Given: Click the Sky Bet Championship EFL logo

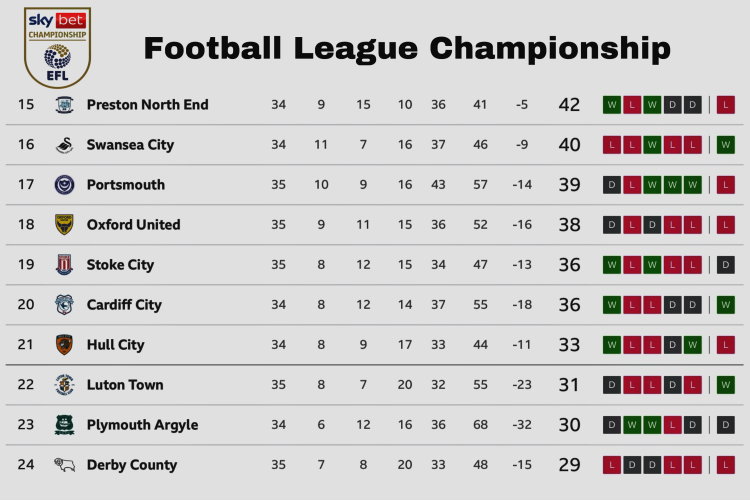Looking at the screenshot, I should [57, 44].
